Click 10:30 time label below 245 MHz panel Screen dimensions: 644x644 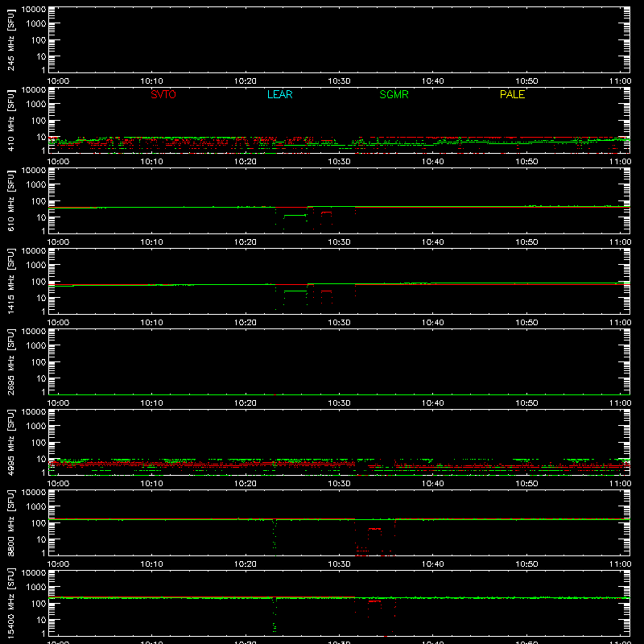tap(339, 81)
